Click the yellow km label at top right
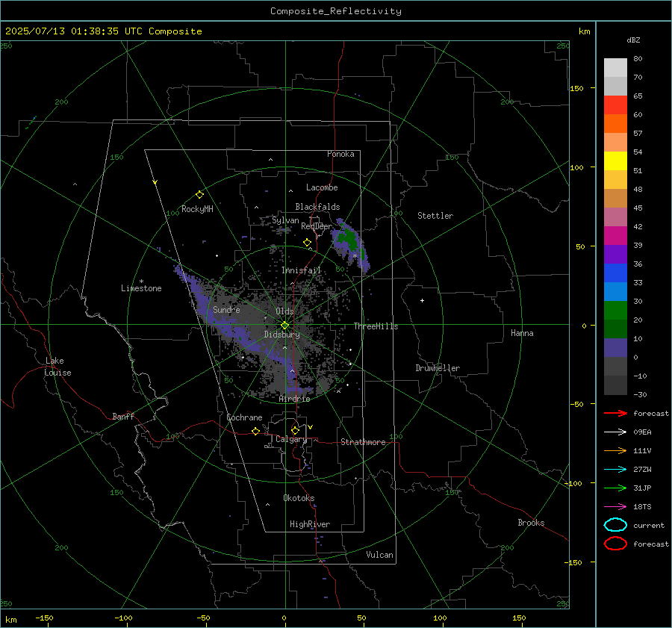 tap(584, 31)
